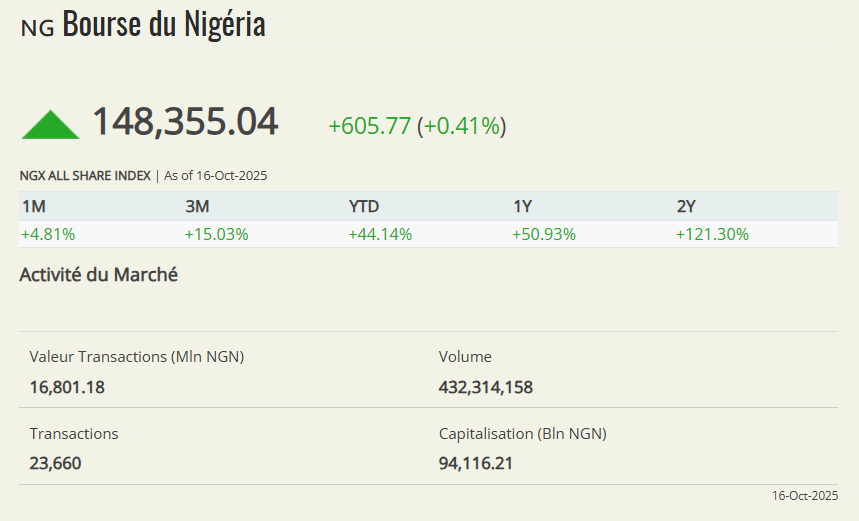
Task: Click the +15.03% three-month return
Action: 216,234
